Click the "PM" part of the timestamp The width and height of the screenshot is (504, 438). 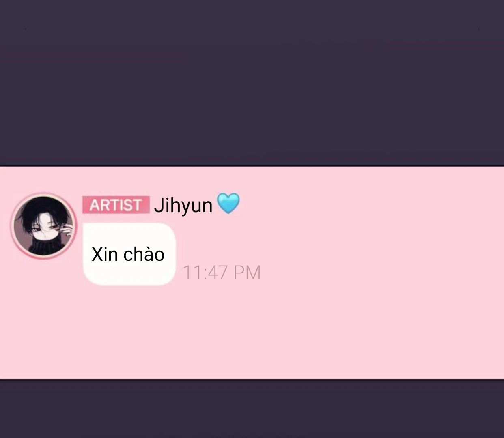[x=247, y=273]
